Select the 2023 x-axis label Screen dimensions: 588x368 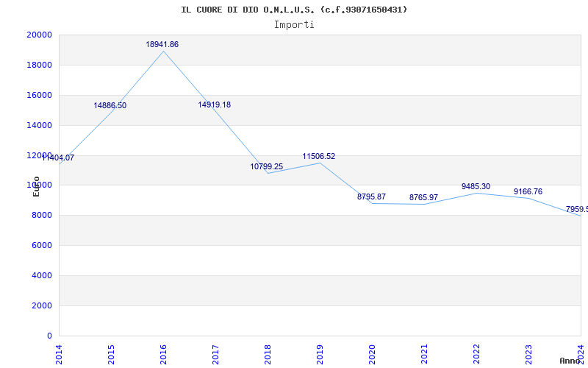[528, 355]
